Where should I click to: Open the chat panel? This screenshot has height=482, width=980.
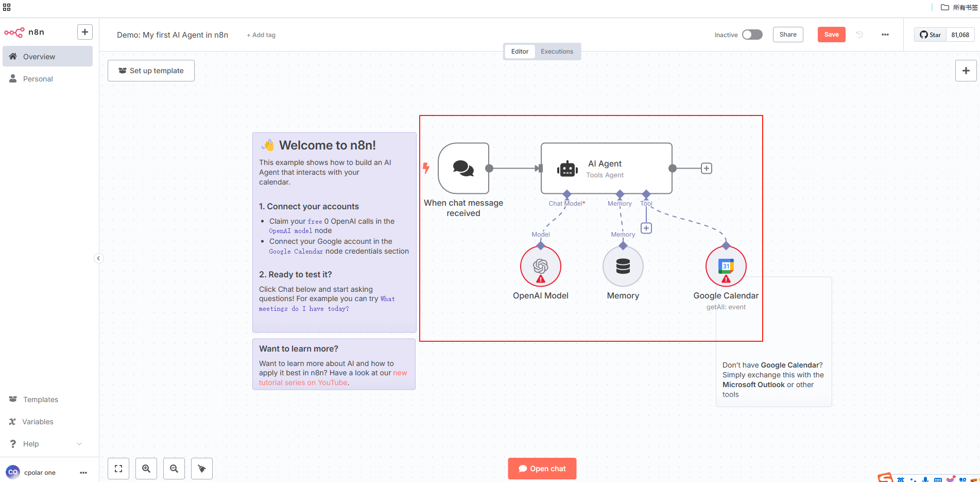click(542, 469)
